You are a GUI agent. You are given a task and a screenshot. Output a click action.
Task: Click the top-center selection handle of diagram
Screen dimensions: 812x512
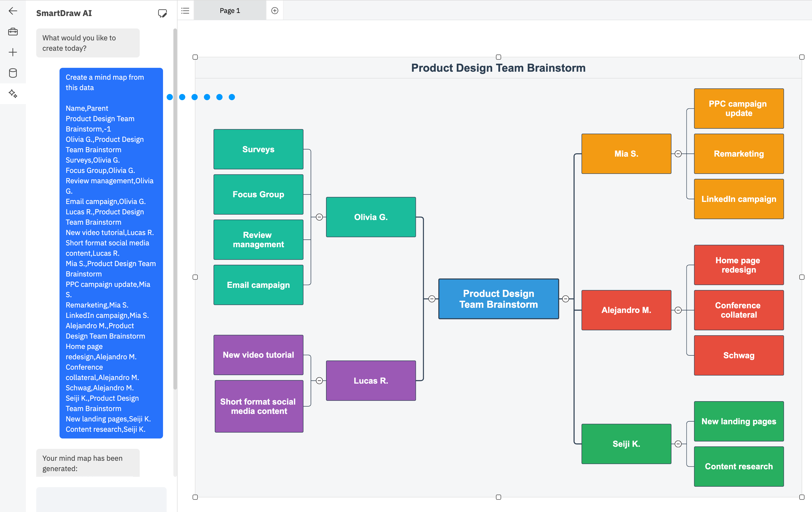(x=498, y=57)
